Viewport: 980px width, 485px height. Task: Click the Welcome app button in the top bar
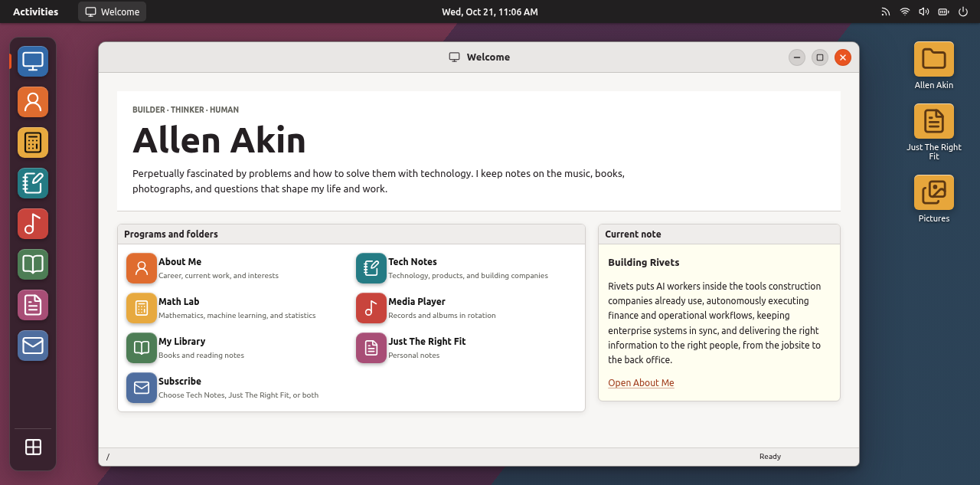(112, 11)
